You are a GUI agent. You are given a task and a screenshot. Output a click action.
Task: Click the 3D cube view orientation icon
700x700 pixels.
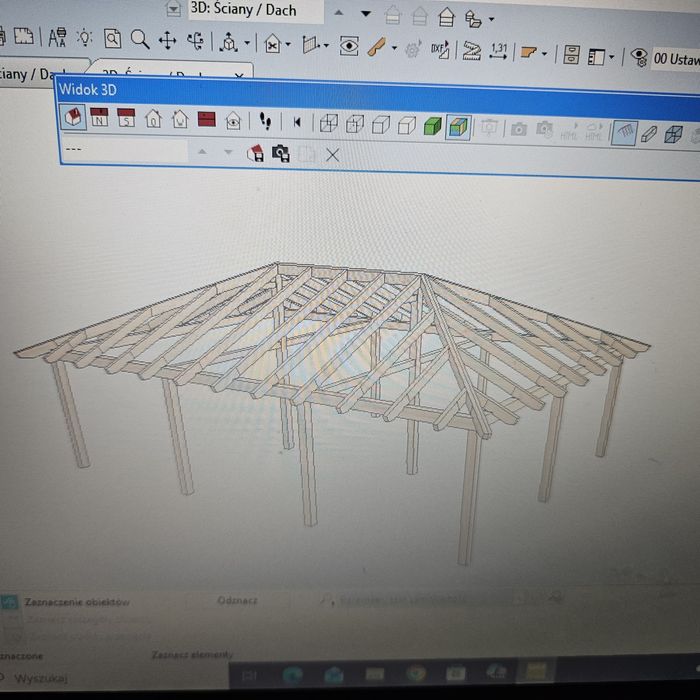pyautogui.click(x=229, y=43)
